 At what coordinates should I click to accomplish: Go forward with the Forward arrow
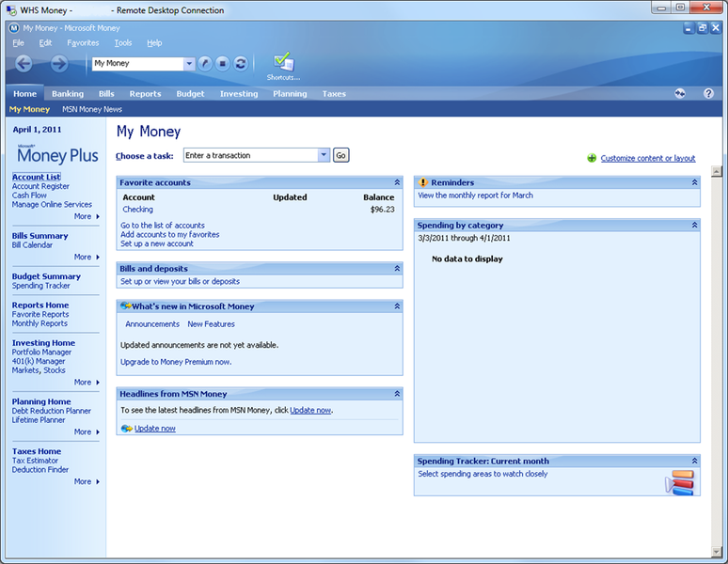pyautogui.click(x=59, y=63)
